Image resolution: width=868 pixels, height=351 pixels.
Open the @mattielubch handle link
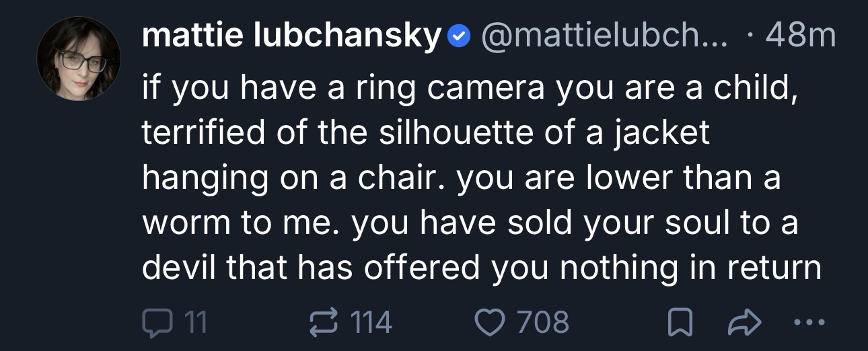(x=601, y=36)
